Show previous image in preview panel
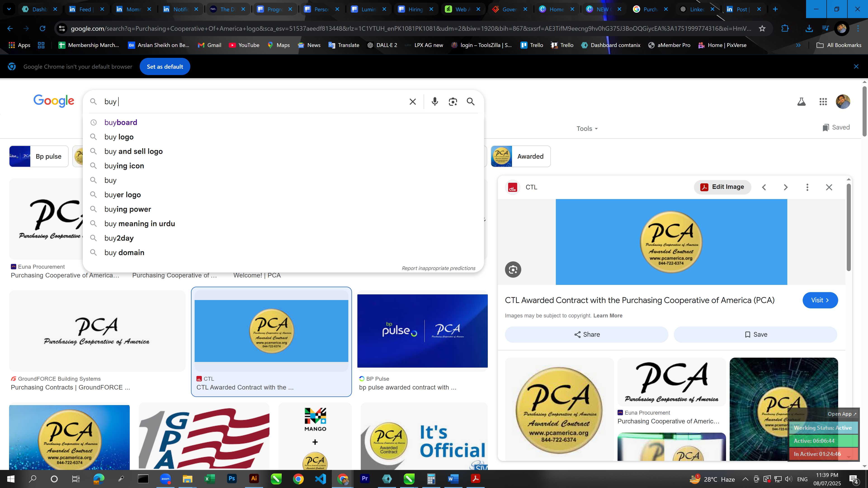Screen dimensions: 868x488 [764, 187]
